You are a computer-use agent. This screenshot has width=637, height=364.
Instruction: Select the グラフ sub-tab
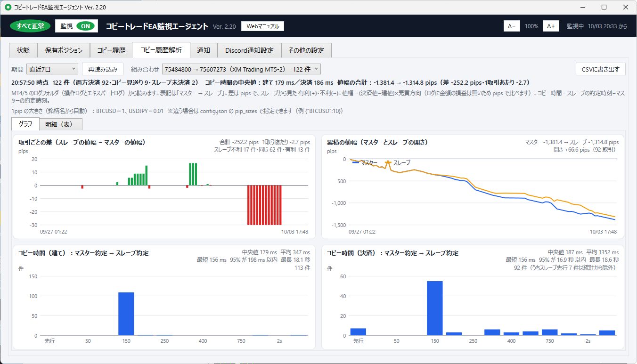pos(25,124)
